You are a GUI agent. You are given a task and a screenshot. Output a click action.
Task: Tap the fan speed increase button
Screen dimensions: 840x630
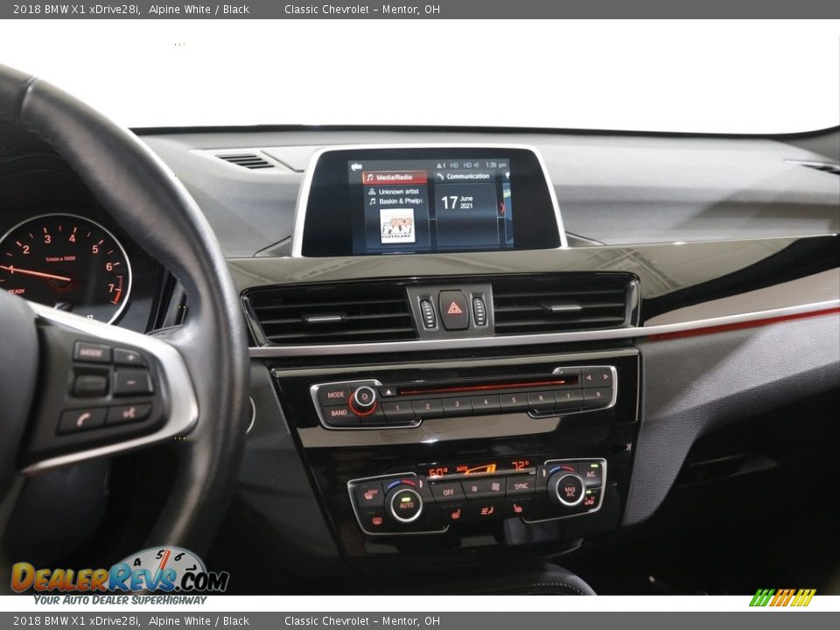[x=496, y=486]
